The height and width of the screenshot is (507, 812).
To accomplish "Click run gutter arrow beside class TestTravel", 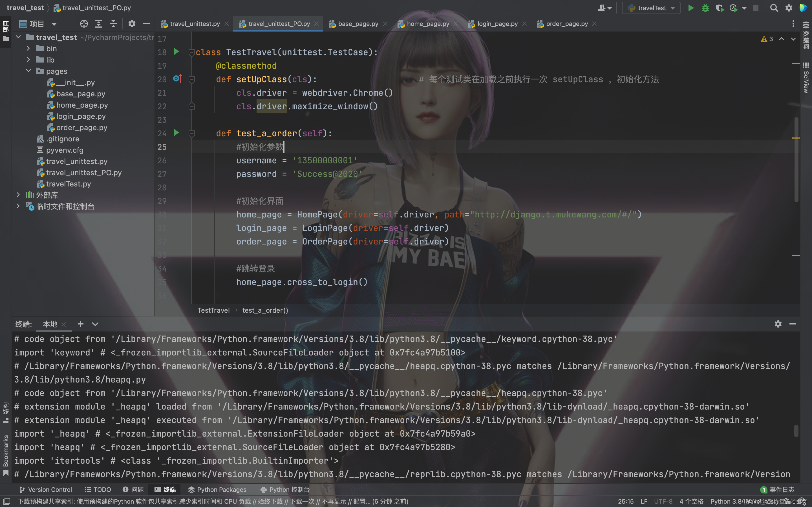I will [176, 52].
